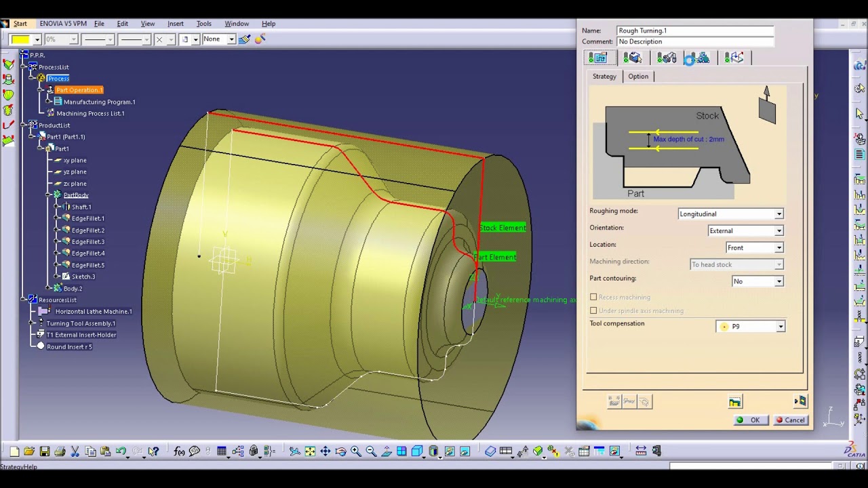
Task: Select Sketch.3 in tree
Action: point(83,277)
